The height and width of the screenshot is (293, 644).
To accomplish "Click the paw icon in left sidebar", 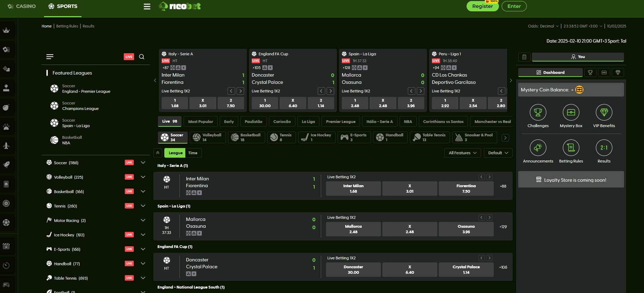I will click(6, 126).
